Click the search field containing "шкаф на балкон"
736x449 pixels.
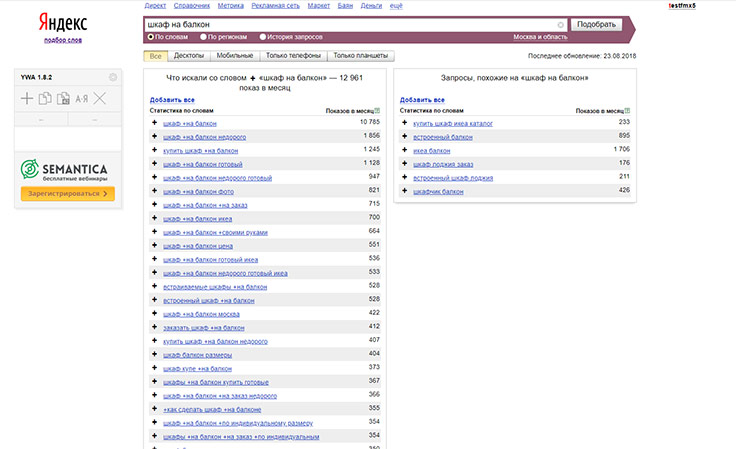350,24
